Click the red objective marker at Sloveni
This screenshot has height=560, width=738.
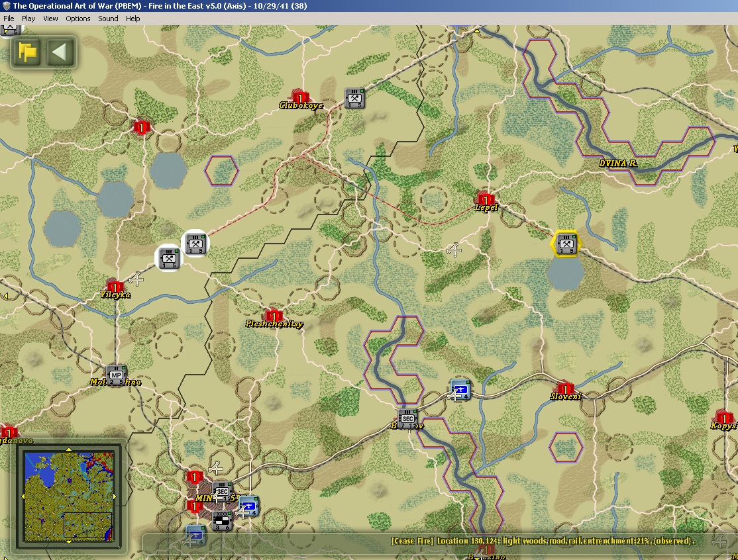pyautogui.click(x=565, y=389)
